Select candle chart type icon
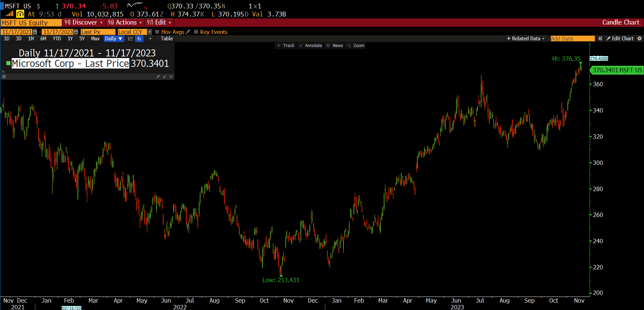 (x=139, y=39)
